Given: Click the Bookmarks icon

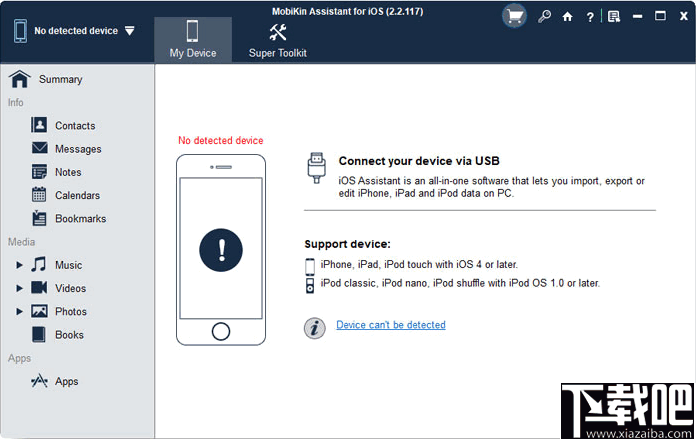Looking at the screenshot, I should point(39,218).
